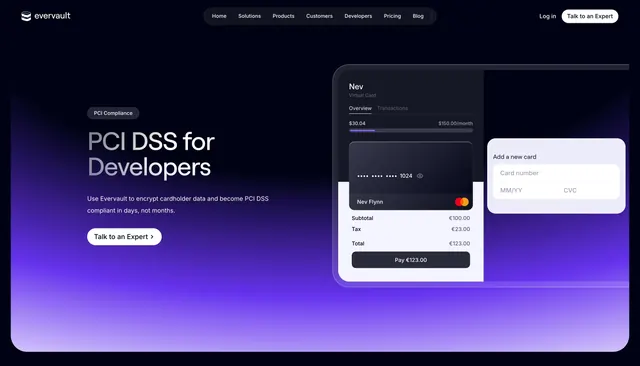Viewport: 640px width, 366px height.
Task: Click hero Talk to an Expert button
Action: tap(124, 237)
